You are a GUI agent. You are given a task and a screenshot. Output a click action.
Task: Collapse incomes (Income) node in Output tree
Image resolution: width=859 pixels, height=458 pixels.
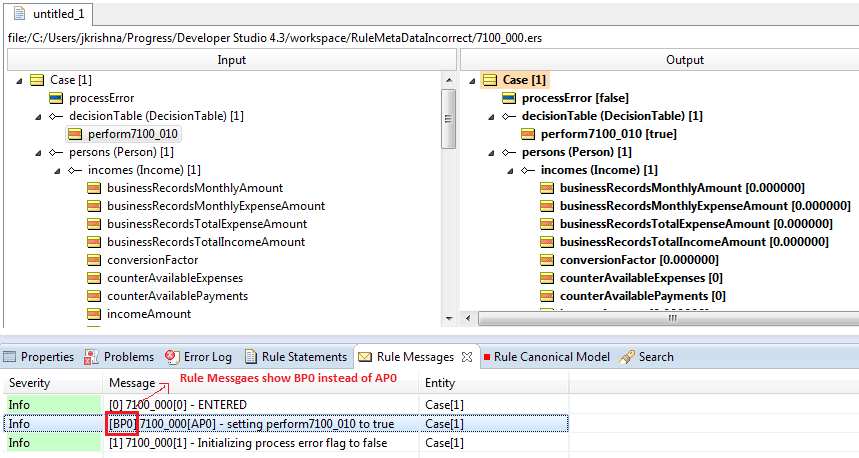tap(510, 171)
